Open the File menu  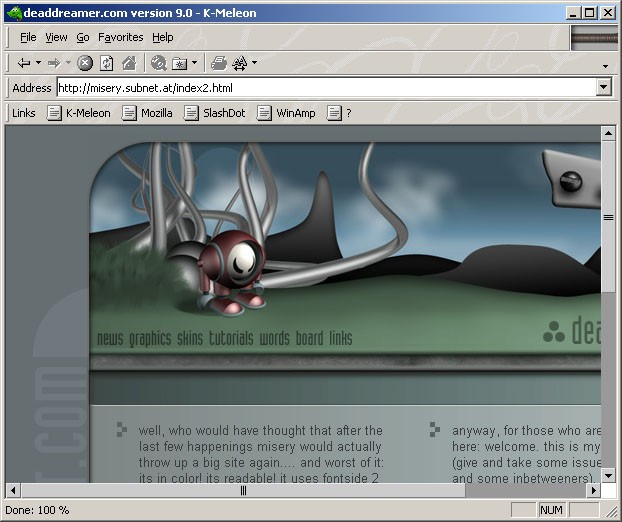[28, 37]
